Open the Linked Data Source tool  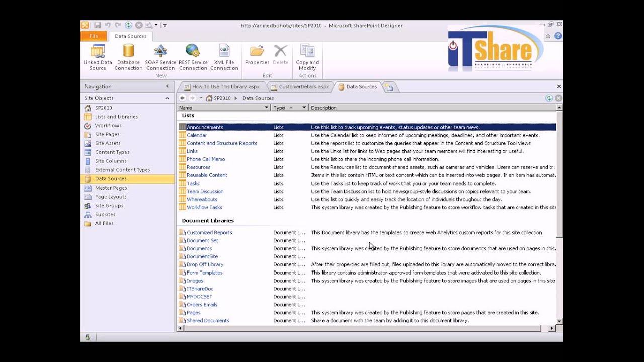(x=98, y=57)
